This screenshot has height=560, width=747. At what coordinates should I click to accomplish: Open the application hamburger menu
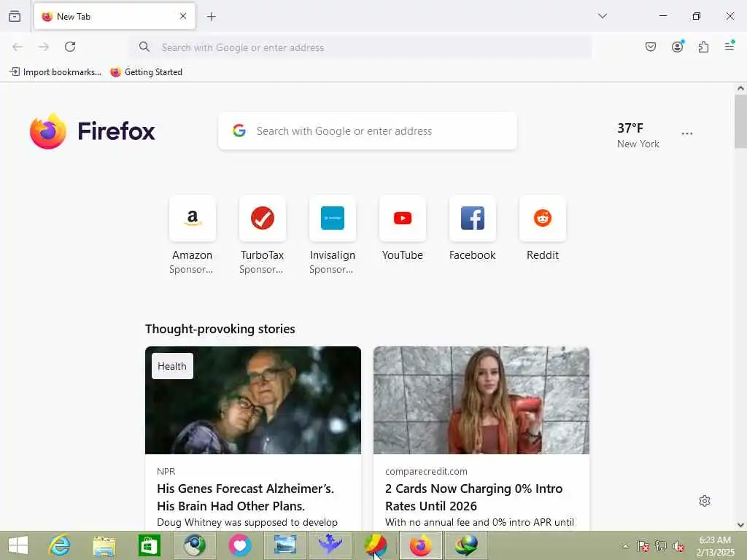[729, 46]
